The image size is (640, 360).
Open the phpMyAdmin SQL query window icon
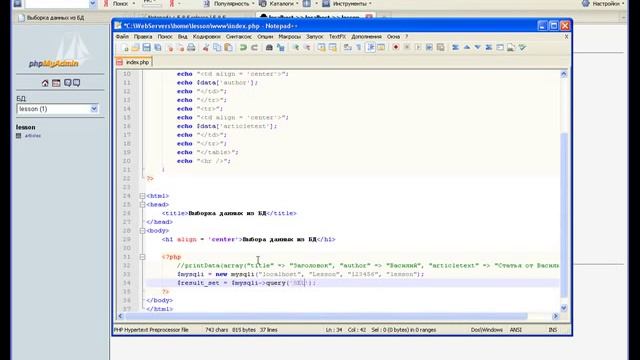[56, 83]
